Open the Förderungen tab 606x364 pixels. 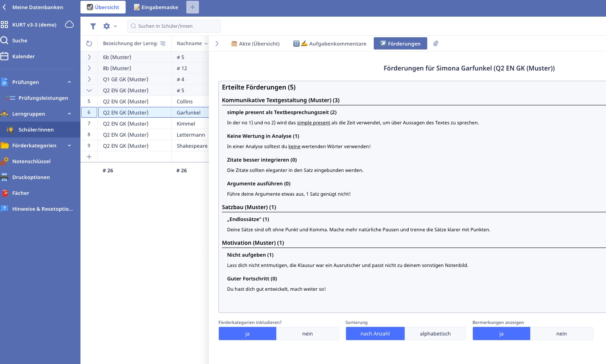[x=400, y=44]
